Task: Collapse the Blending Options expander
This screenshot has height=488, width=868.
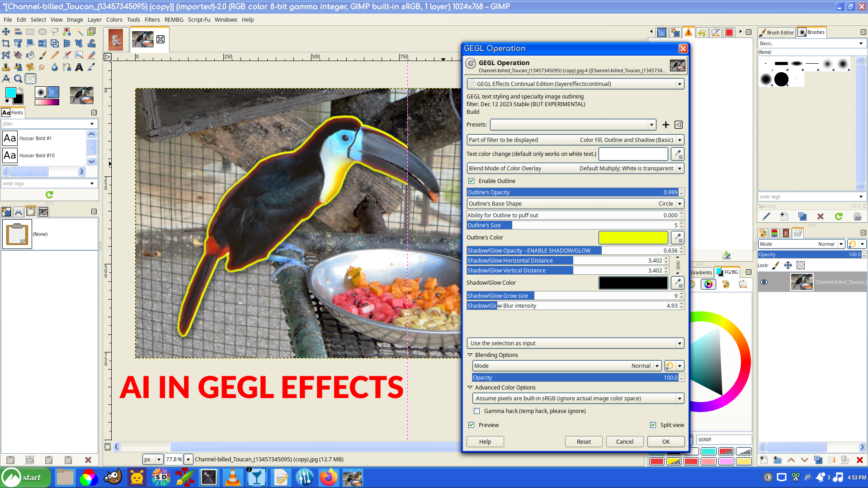Action: point(470,355)
